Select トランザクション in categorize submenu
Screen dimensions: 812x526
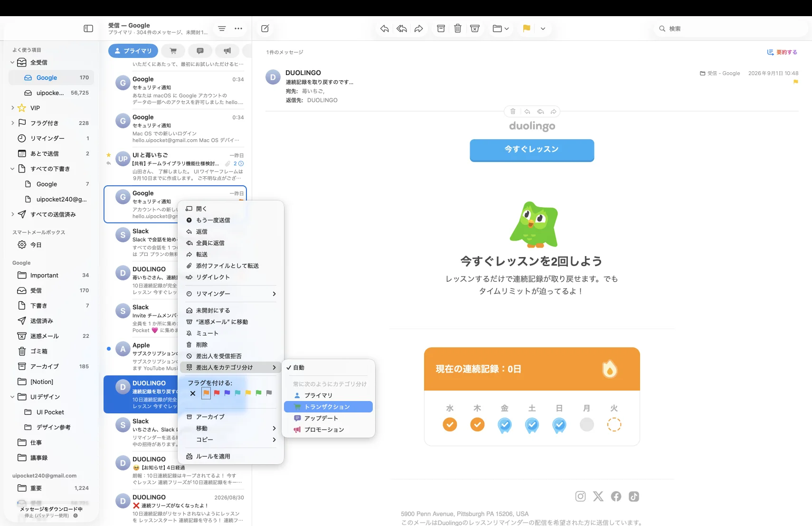point(328,407)
